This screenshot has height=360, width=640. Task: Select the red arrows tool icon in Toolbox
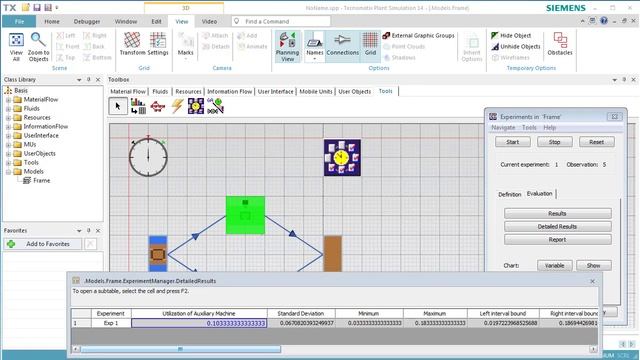tap(158, 107)
